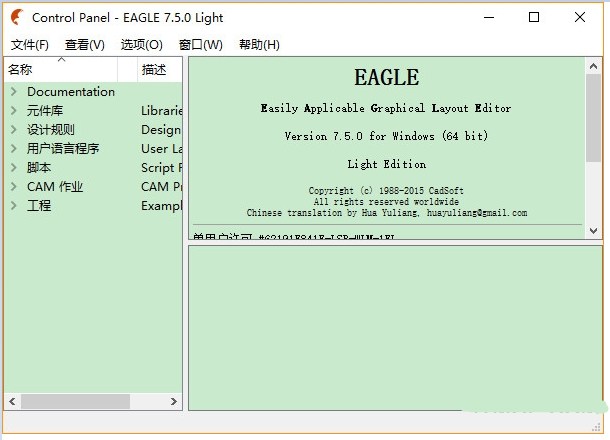Click the window resize grip corner

(x=596, y=428)
